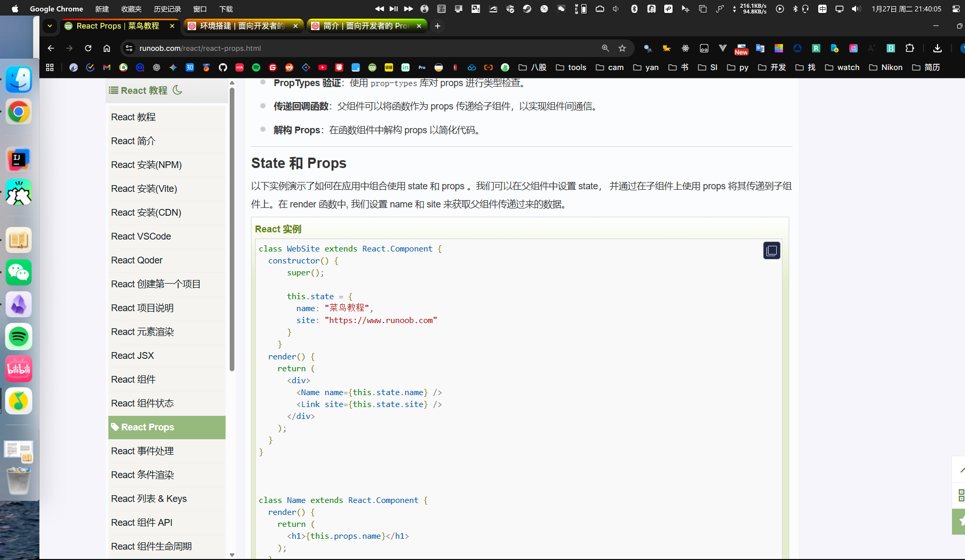Open a new browser tab
Image resolution: width=965 pixels, height=560 pixels.
438,26
